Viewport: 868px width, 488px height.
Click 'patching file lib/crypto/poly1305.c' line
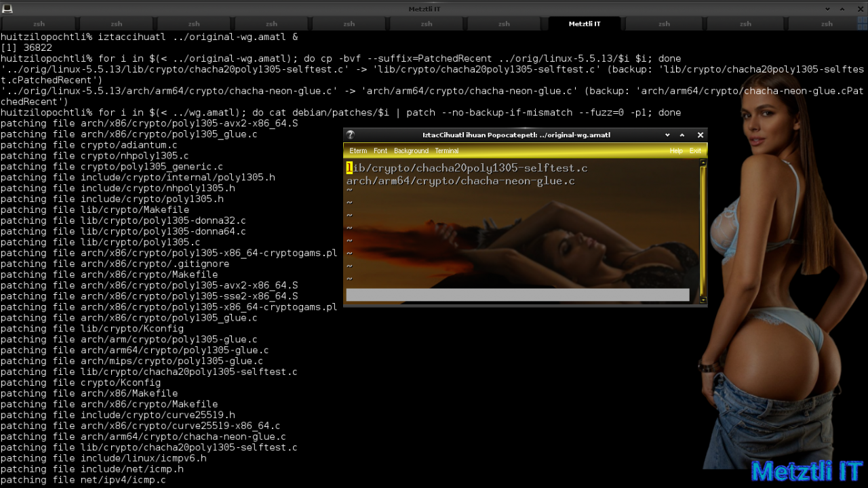[100, 242]
